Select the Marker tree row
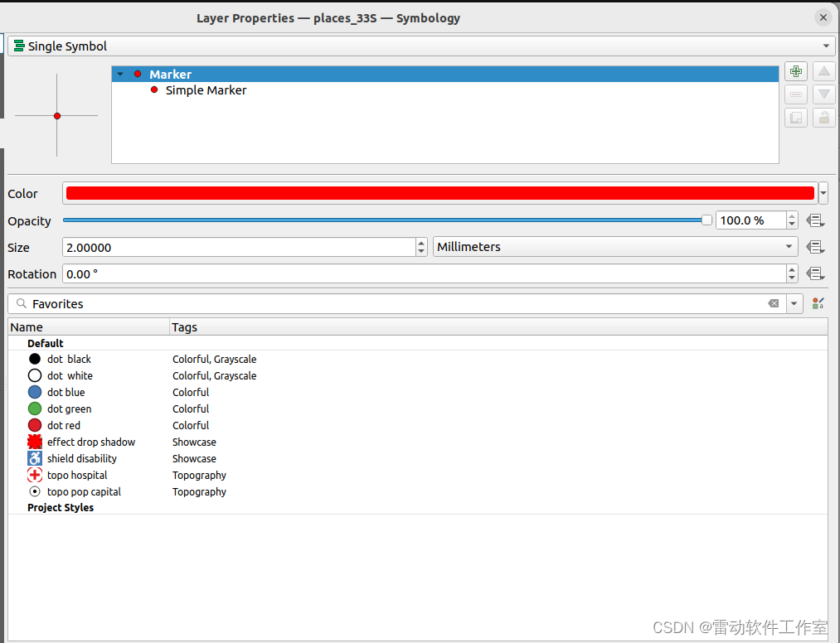Viewport: 840px width, 643px height. (445, 75)
